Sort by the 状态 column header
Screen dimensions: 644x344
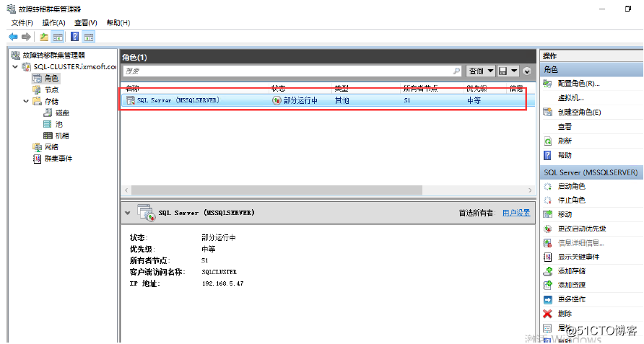pos(278,88)
